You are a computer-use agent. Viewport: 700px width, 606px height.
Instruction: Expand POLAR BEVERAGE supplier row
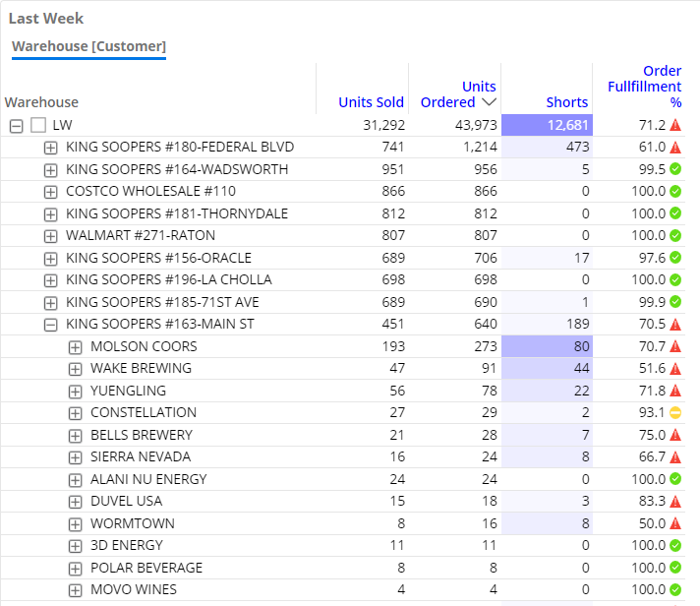[x=75, y=568]
